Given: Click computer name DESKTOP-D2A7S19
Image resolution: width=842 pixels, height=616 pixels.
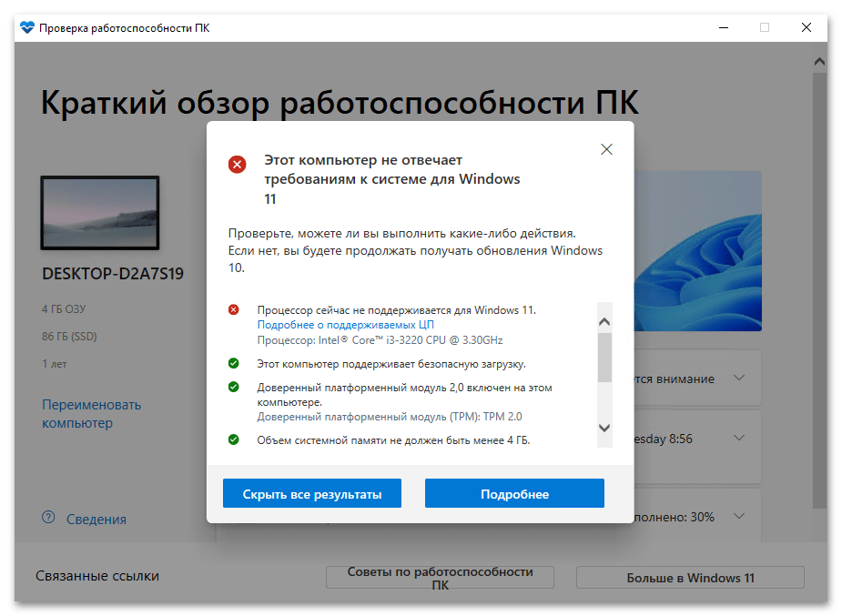Looking at the screenshot, I should [x=113, y=274].
